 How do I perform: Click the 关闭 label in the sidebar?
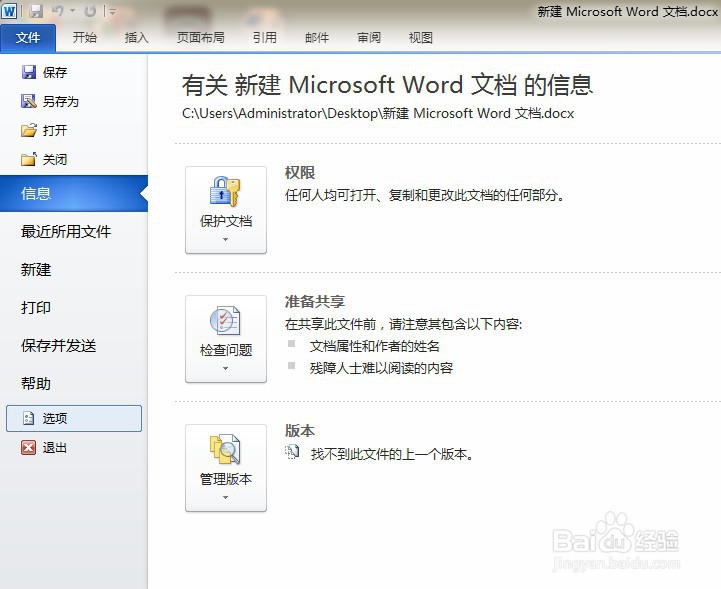(x=55, y=160)
